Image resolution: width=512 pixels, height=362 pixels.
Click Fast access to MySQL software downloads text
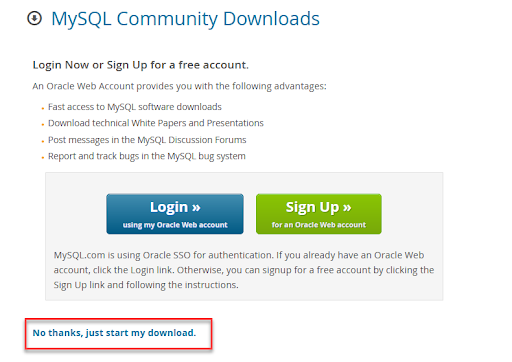135,107
